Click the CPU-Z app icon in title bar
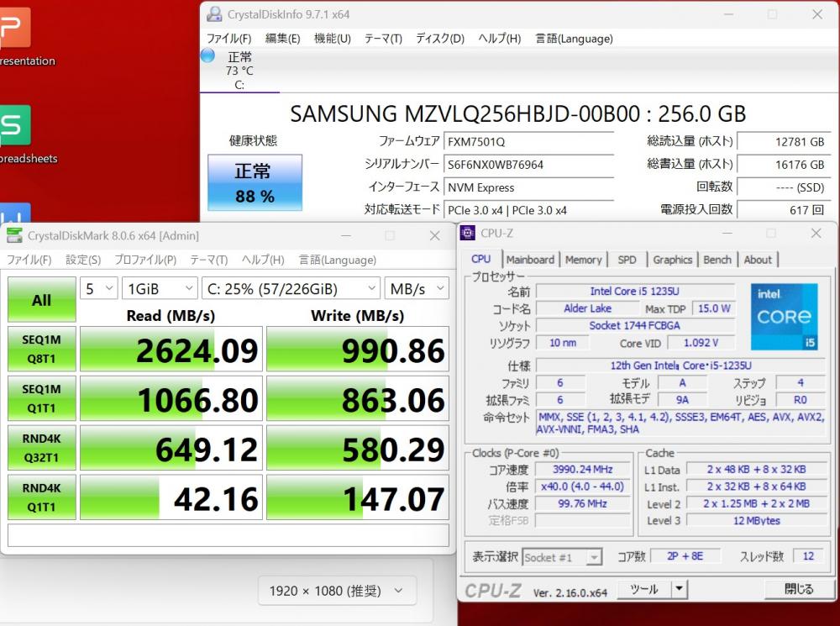Screen dimensions: 840x626 click(x=468, y=233)
